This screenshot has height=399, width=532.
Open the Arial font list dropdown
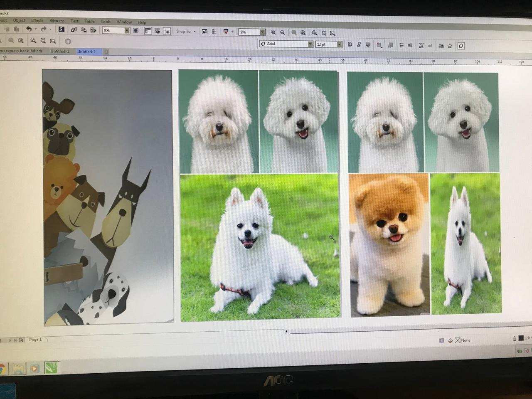[310, 44]
